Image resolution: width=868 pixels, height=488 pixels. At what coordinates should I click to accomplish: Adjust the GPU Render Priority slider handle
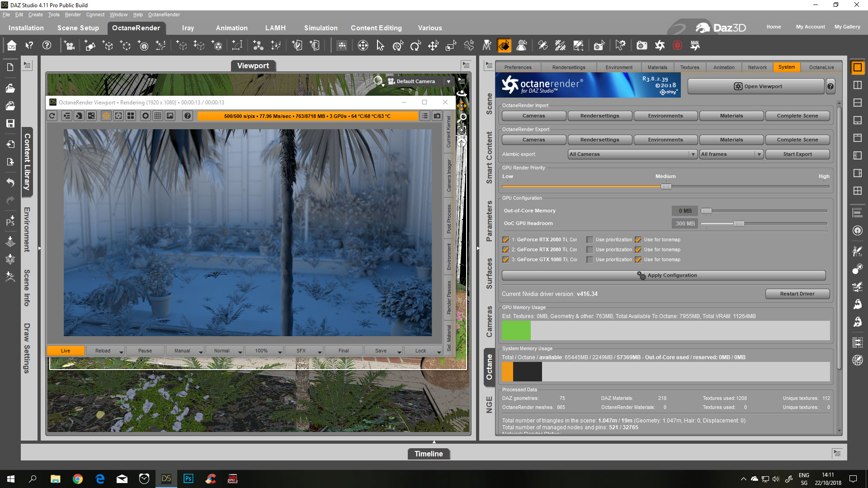(666, 187)
